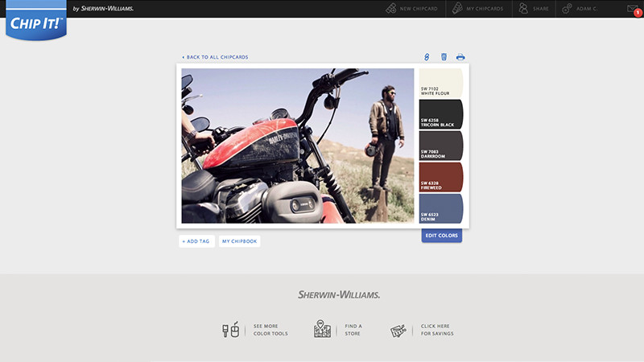Click the New Chipcard icon

point(391,8)
